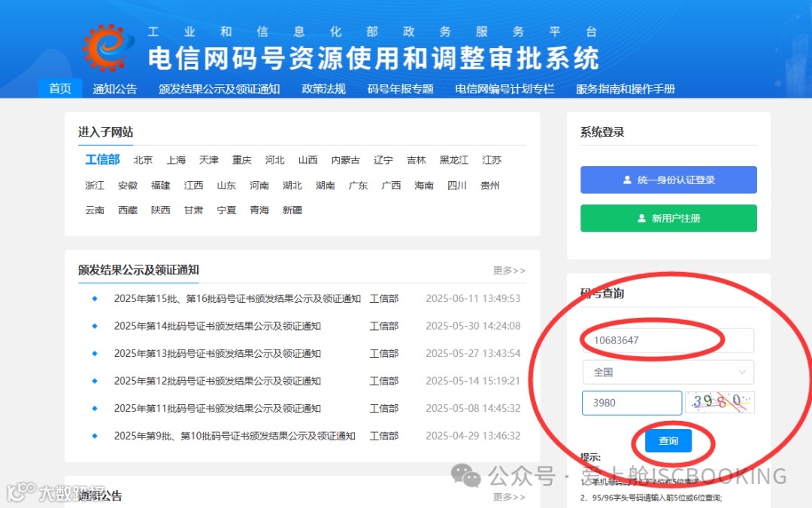The width and height of the screenshot is (812, 508).
Task: Open the 山东 sub-site
Action: click(x=226, y=186)
